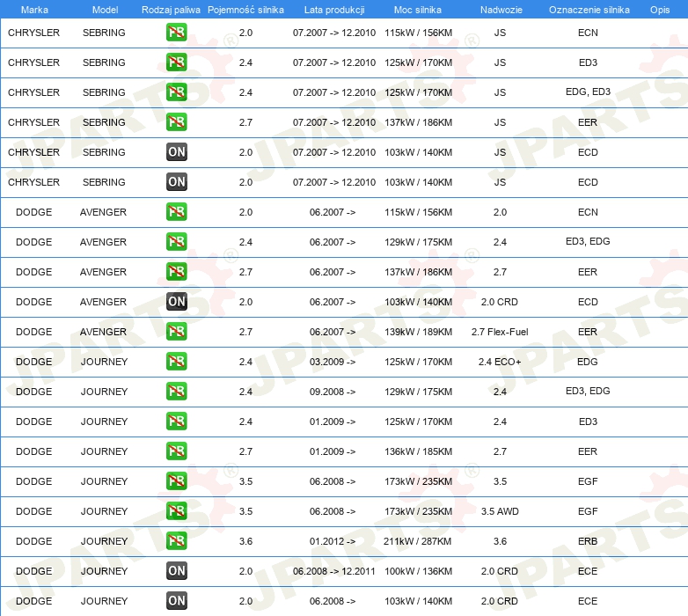Click the Model column header
This screenshot has height=616, width=688.
(x=105, y=10)
